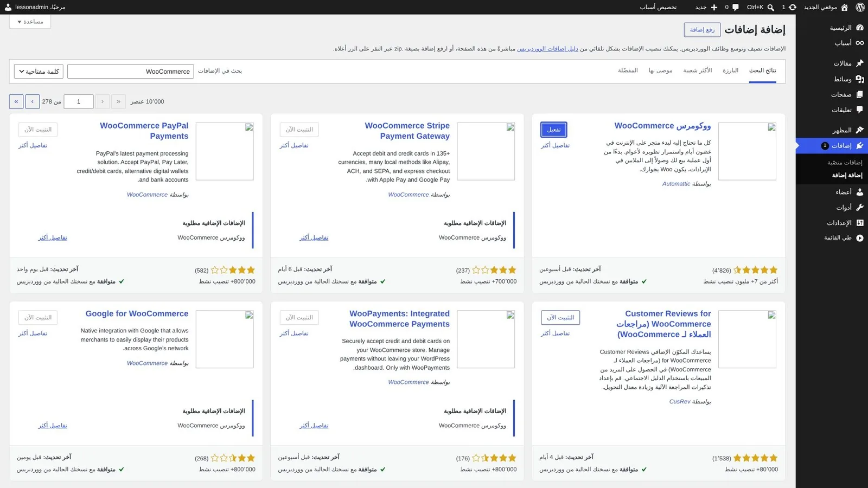Click disabled install button for WooCommerce Stripe
Image resolution: width=868 pixels, height=488 pixels.
[299, 130]
